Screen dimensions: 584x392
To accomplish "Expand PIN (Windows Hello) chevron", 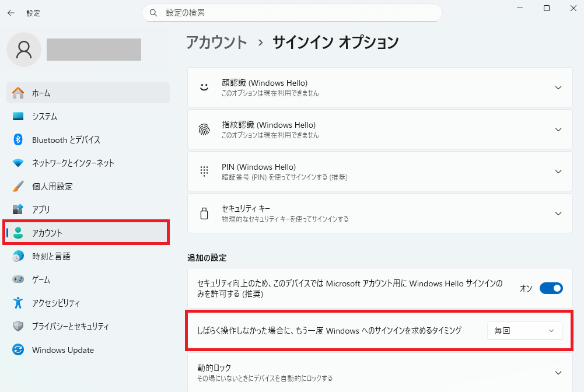I will pyautogui.click(x=558, y=171).
